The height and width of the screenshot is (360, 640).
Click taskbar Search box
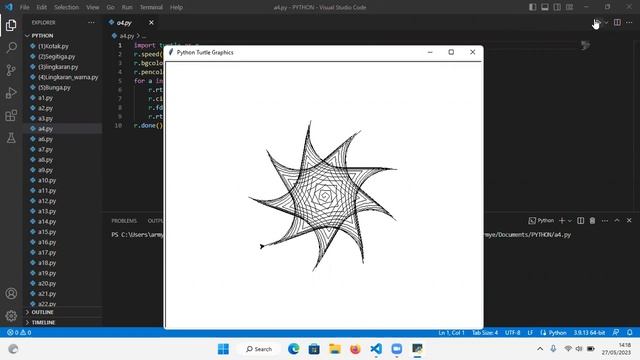(x=259, y=349)
